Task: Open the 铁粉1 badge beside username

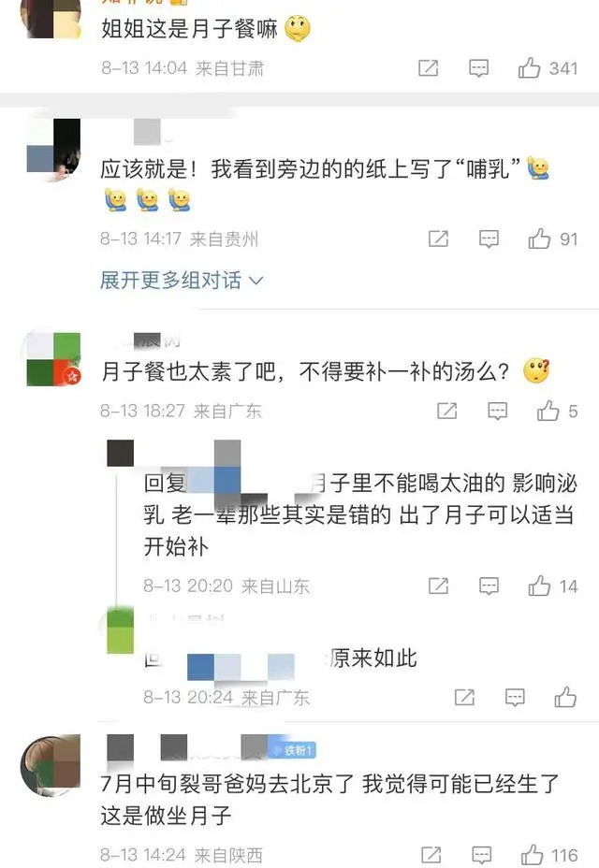Action: click(293, 750)
